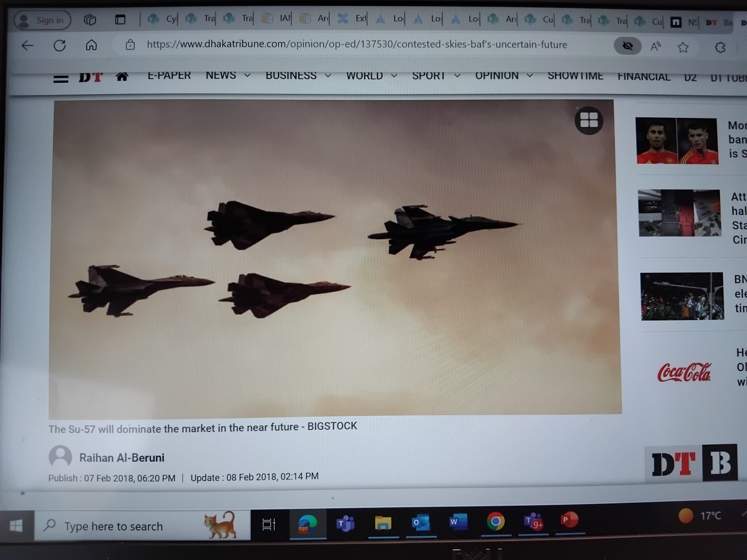Click the author avatar icon

point(60,457)
